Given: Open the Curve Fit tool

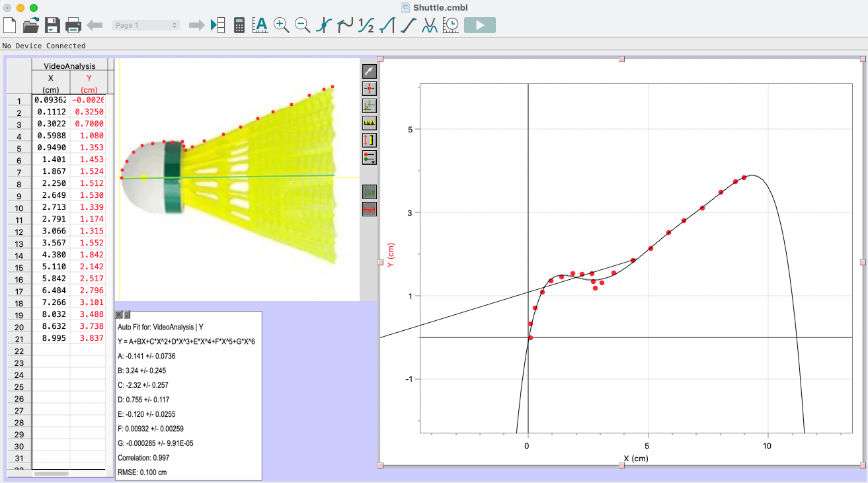Looking at the screenshot, I should 430,25.
